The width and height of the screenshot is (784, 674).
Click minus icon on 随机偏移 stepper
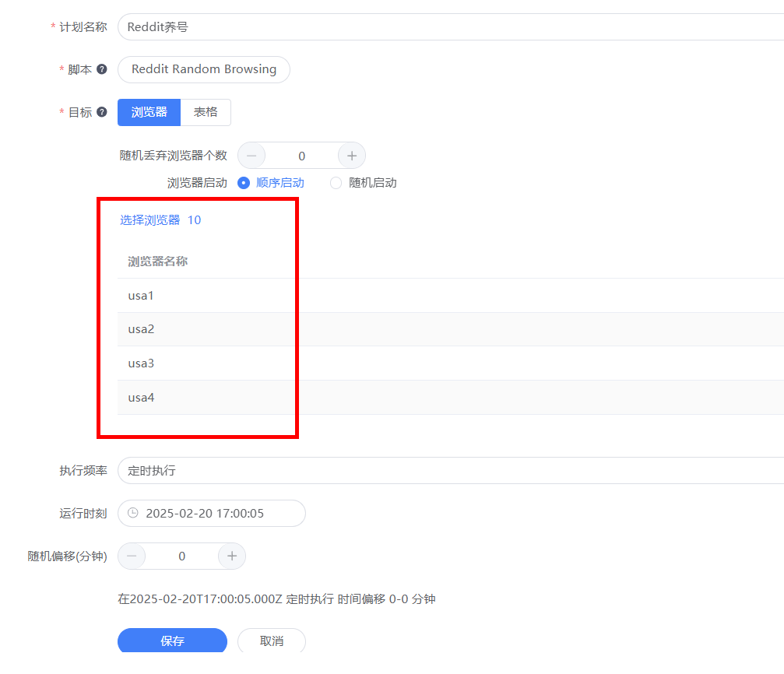coord(131,556)
